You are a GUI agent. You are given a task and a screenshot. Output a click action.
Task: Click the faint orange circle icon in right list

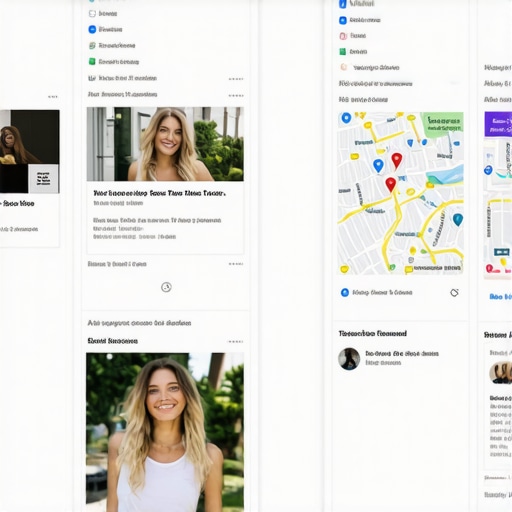(x=344, y=67)
